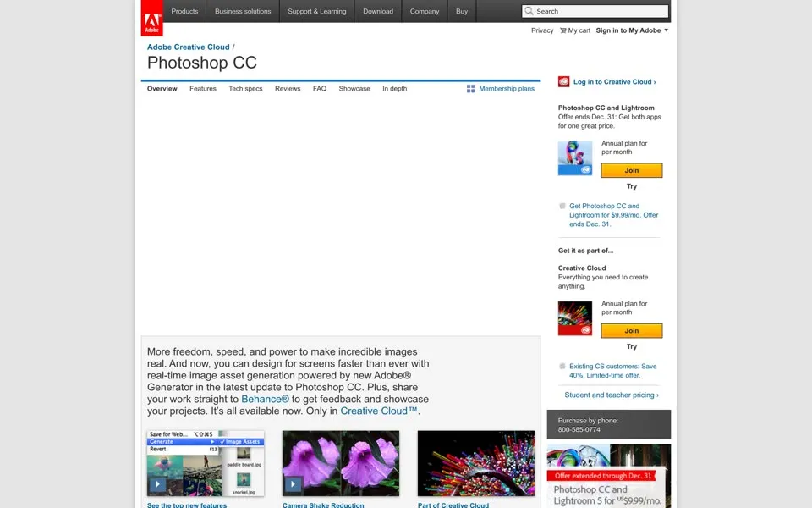Play the Camera Shake Reduction video
Viewport: 812px width, 508px height.
[294, 484]
